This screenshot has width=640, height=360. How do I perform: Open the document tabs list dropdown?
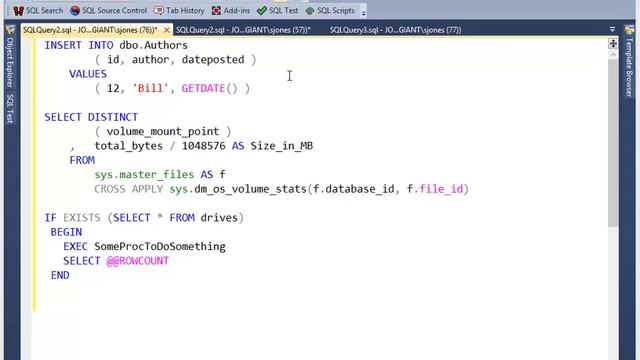[x=612, y=29]
